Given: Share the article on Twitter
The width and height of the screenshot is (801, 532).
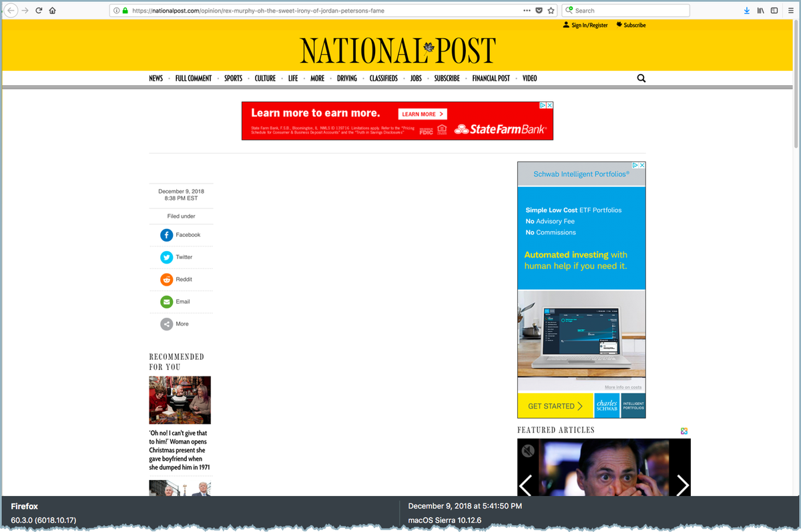Looking at the screenshot, I should pos(176,257).
